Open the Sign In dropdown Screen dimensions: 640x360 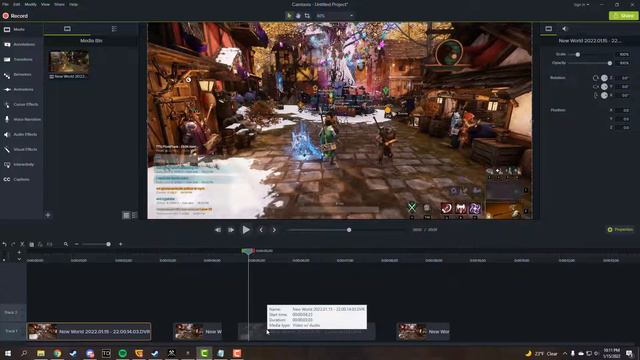click(581, 4)
